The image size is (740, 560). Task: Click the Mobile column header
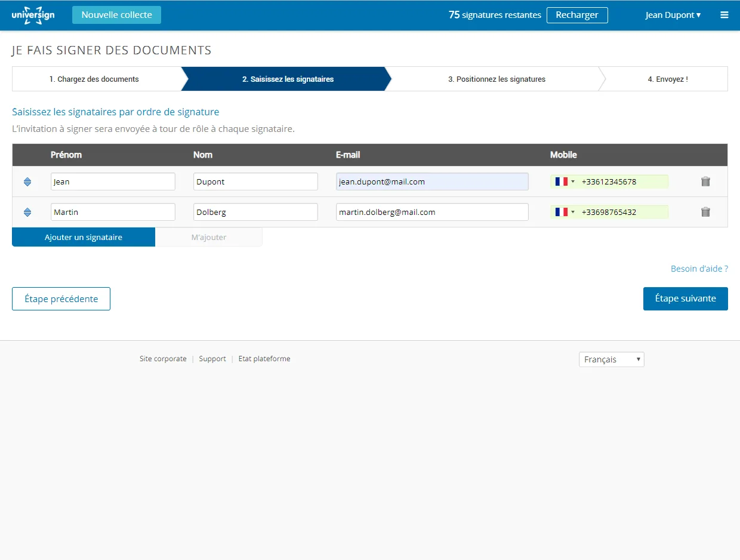tap(563, 155)
